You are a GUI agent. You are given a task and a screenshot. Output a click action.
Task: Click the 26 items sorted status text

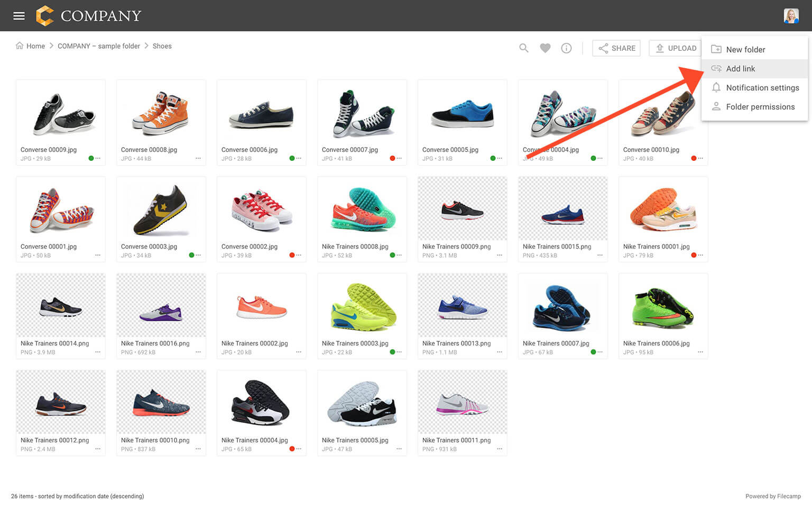78,496
